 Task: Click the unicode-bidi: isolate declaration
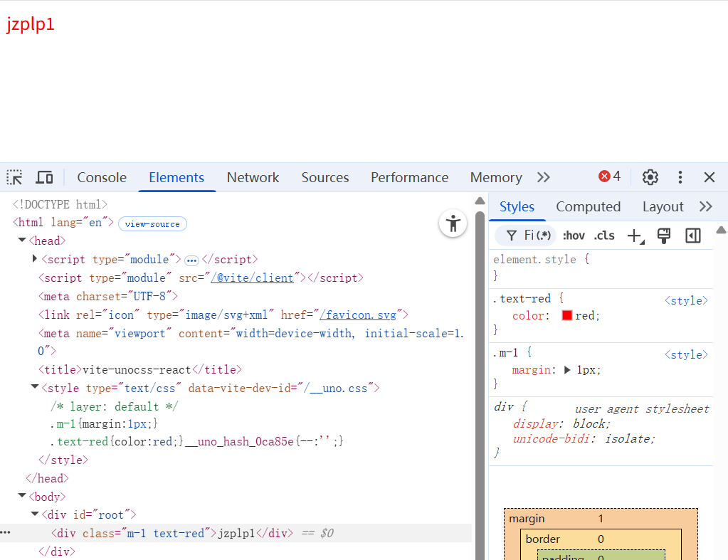tap(584, 439)
